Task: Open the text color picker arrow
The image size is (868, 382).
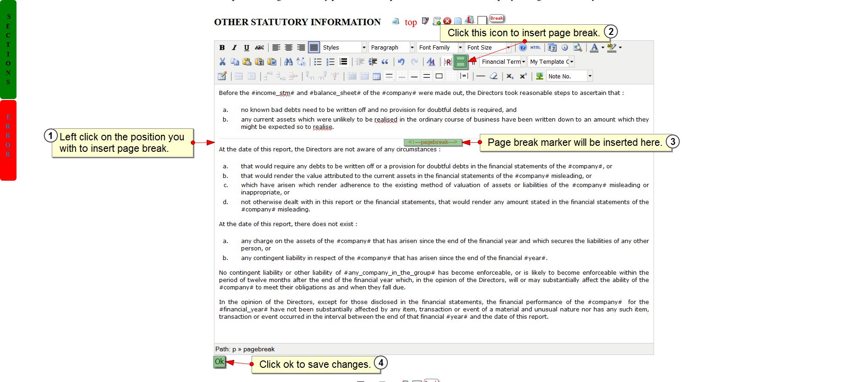Action: (603, 48)
